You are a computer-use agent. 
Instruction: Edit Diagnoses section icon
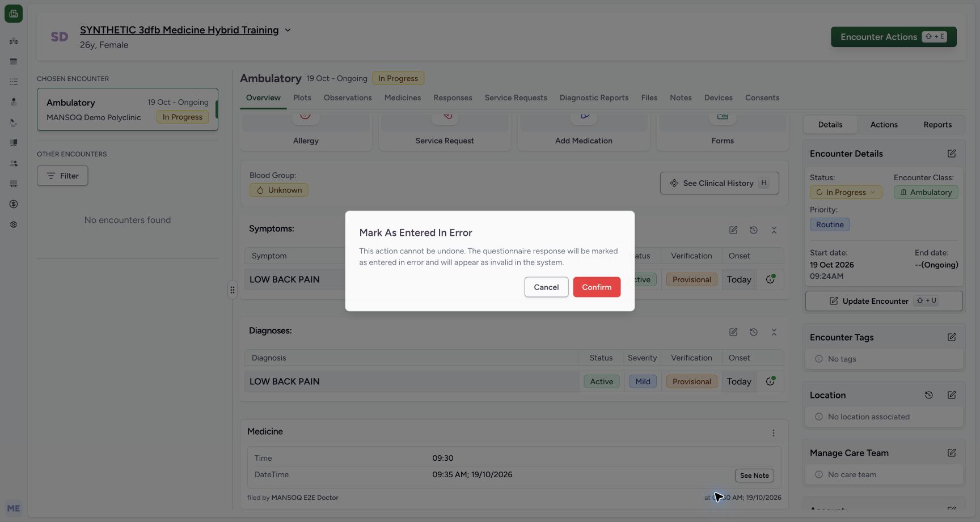(x=733, y=332)
